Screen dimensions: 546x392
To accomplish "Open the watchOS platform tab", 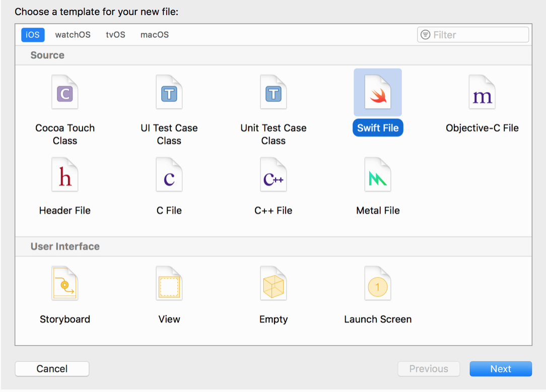I will [x=73, y=35].
